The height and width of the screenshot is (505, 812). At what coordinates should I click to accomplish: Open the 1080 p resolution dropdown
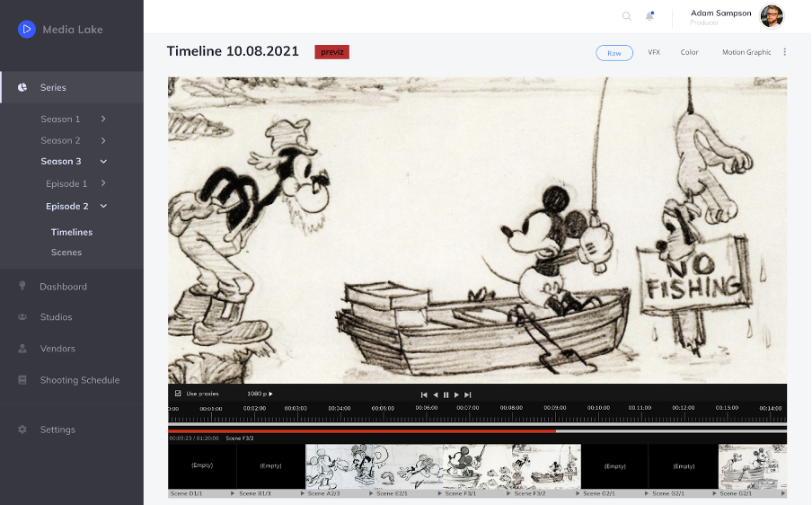click(x=260, y=394)
